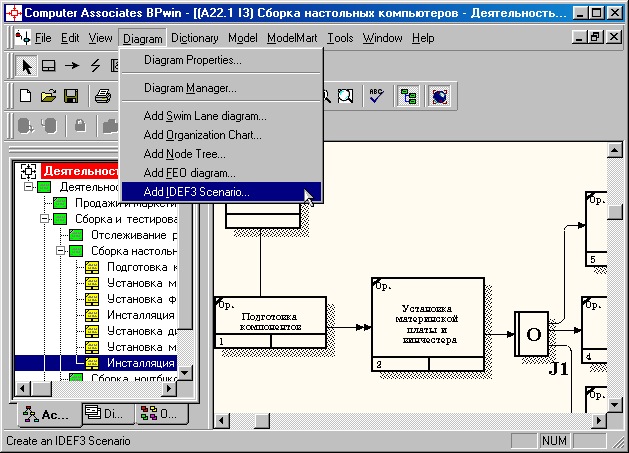Choose Add Organization Chart entry
Viewport: 629px width, 453px height.
pyautogui.click(x=221, y=135)
